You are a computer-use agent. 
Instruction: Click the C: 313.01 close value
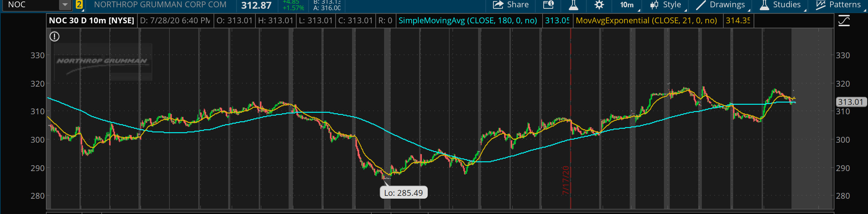click(356, 21)
